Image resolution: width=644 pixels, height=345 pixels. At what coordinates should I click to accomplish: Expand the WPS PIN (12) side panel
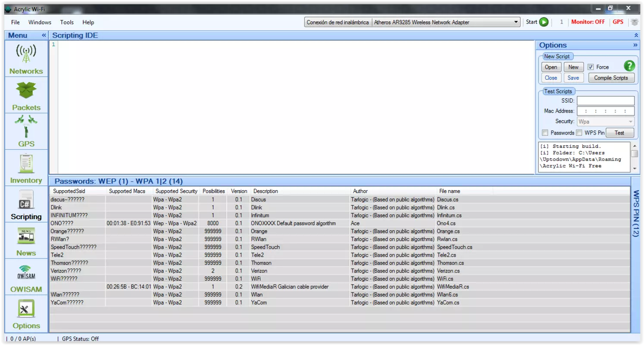pyautogui.click(x=636, y=213)
